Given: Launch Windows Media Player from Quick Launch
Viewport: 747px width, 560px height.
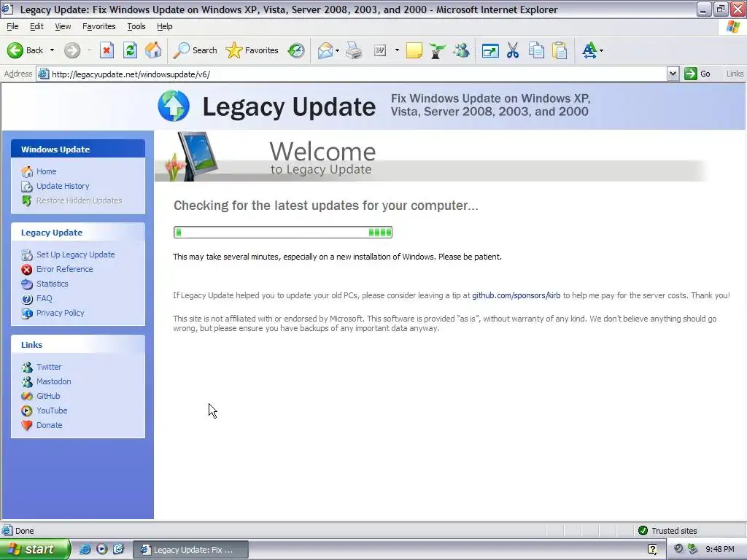Looking at the screenshot, I should pyautogui.click(x=101, y=549).
